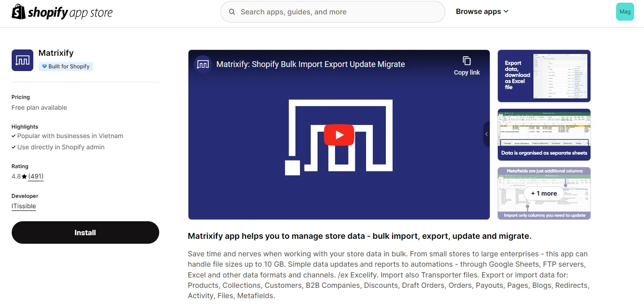Screen dimensions: 644x304
Task: Click the Matrixify app icon in the sidebar
Action: tap(22, 60)
